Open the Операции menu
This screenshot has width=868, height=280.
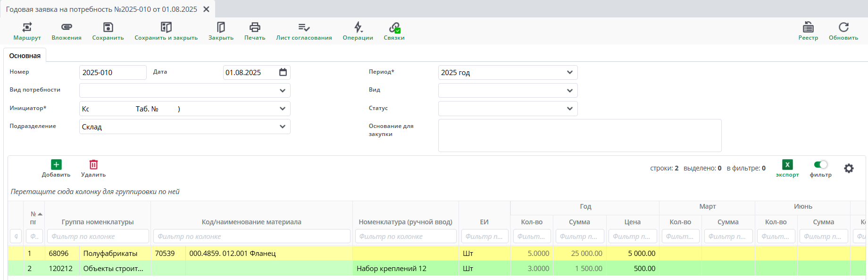coord(358,31)
